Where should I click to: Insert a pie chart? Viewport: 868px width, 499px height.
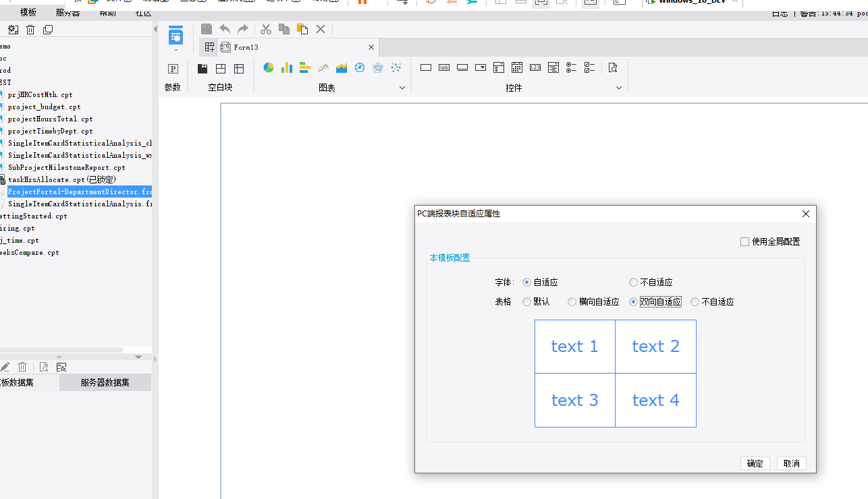pos(269,67)
